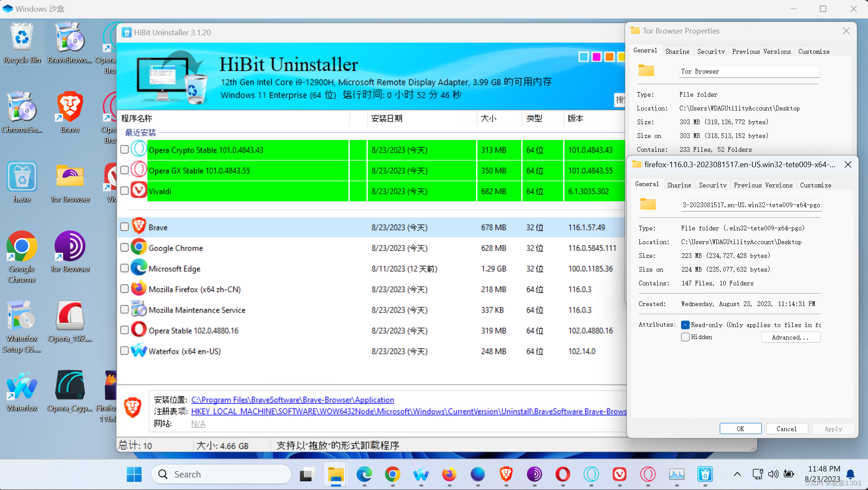
Task: Open Customize tab in firefox properties
Action: [816, 185]
